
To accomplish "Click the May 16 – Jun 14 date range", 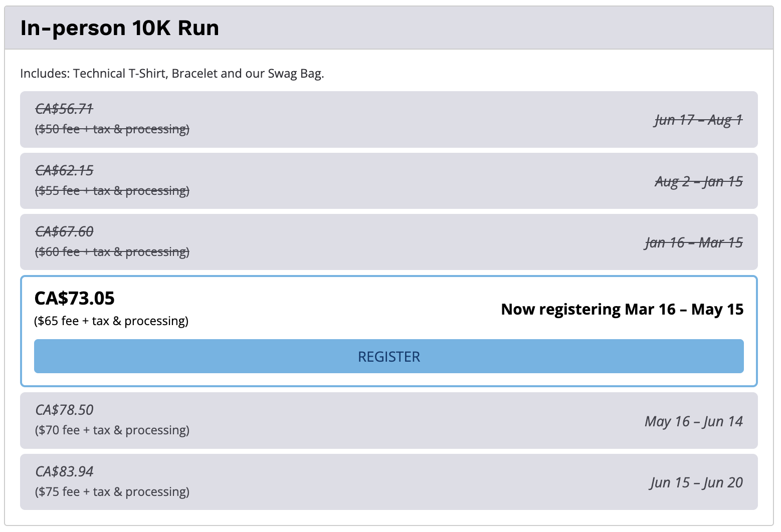I will [x=694, y=421].
